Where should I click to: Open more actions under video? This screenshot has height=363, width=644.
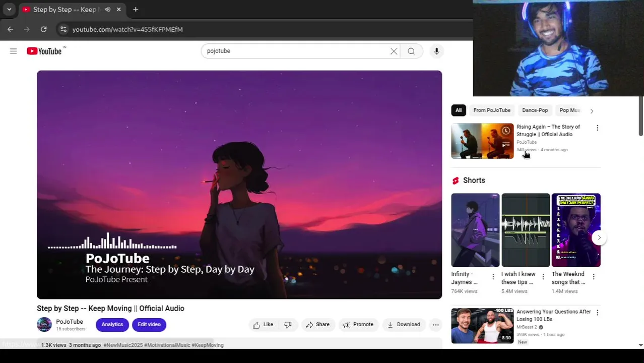[436, 325]
